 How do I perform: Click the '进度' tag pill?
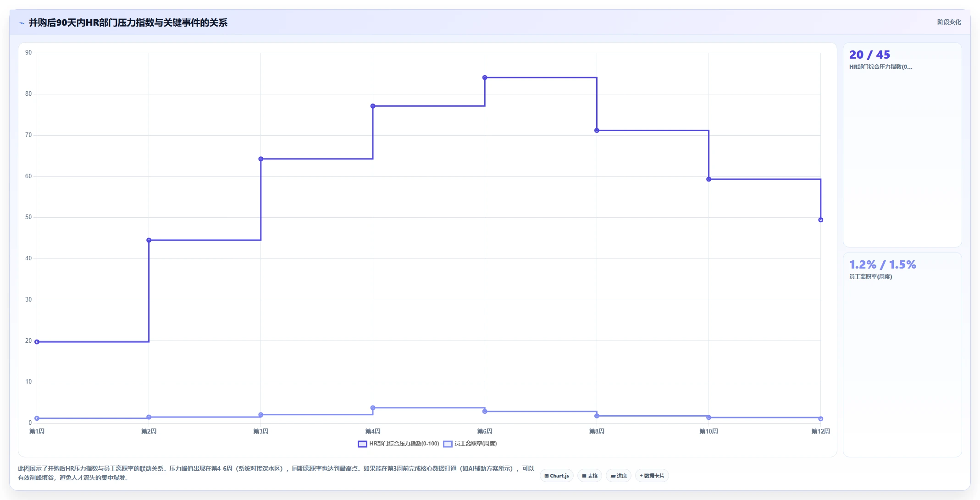(x=619, y=476)
